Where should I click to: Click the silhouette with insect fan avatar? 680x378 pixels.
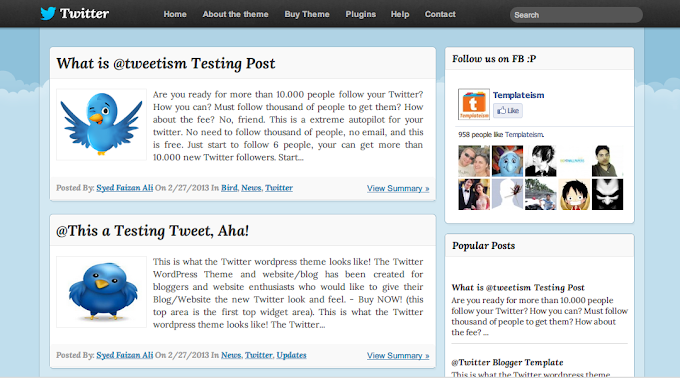point(507,194)
